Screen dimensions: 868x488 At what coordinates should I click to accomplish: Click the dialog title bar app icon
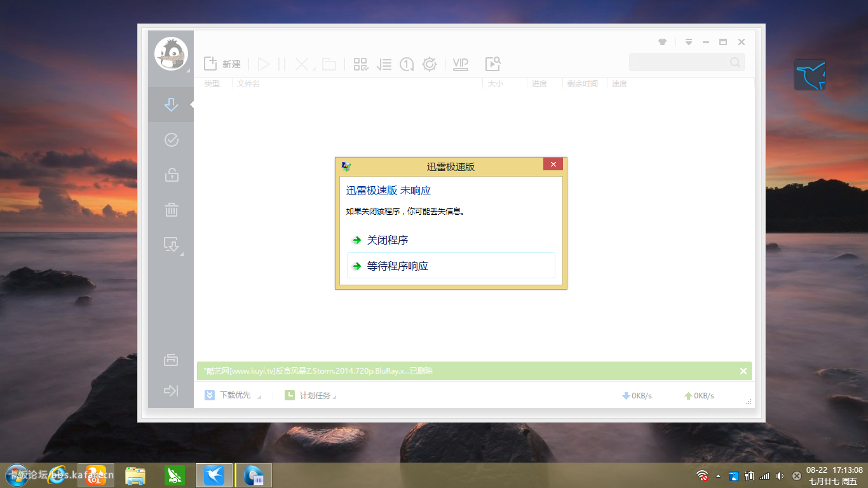(x=346, y=166)
